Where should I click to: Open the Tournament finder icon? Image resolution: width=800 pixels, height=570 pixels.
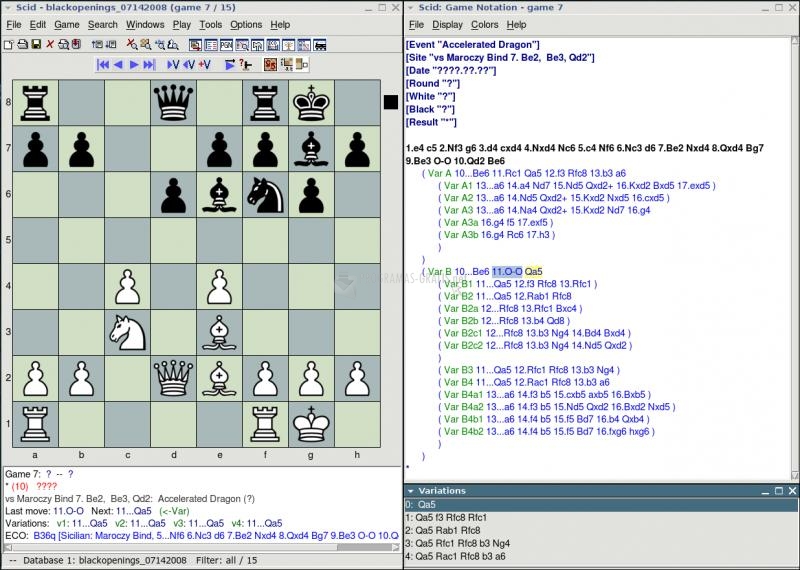(242, 45)
